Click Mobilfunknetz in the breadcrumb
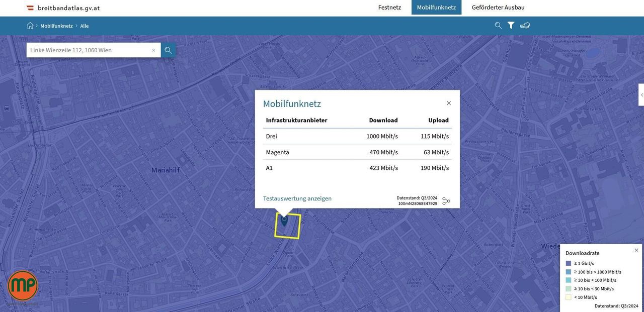Image resolution: width=644 pixels, height=312 pixels. pyautogui.click(x=56, y=26)
